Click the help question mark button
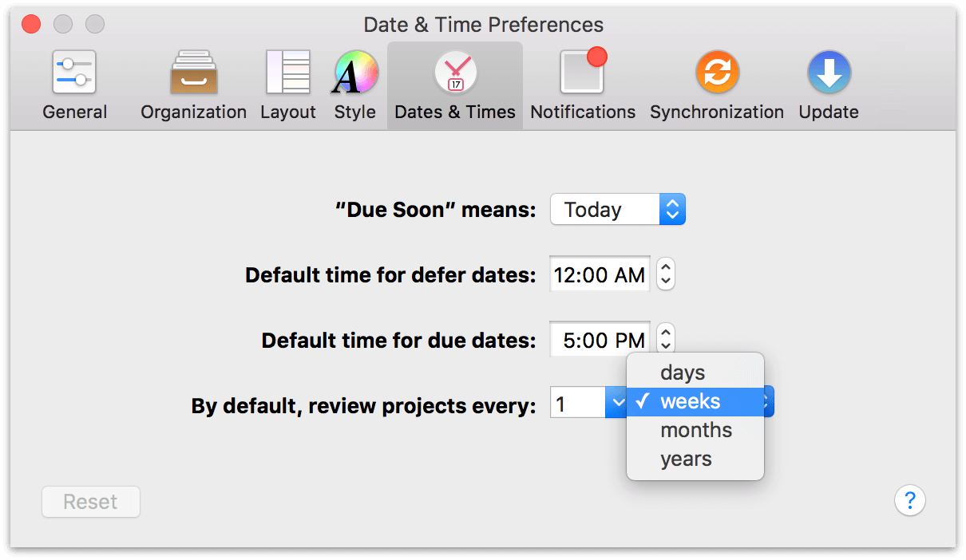Image resolution: width=966 pixels, height=560 pixels. point(910,501)
